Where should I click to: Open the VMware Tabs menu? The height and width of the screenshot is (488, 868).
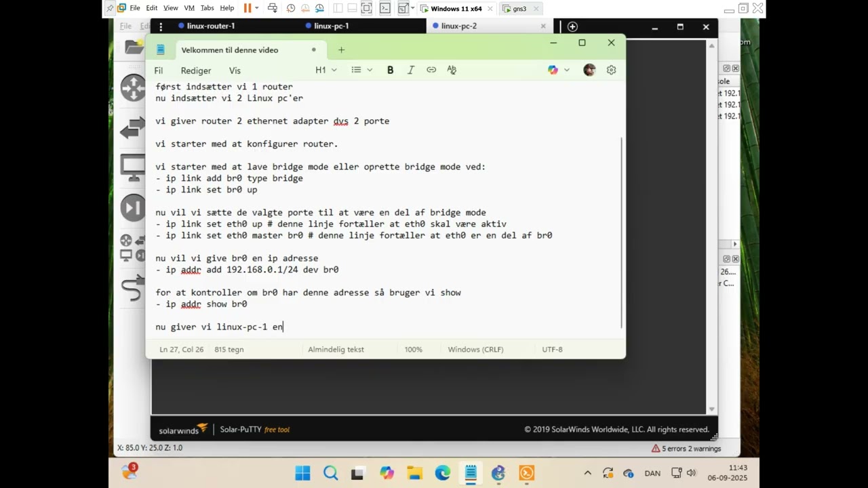(x=207, y=8)
